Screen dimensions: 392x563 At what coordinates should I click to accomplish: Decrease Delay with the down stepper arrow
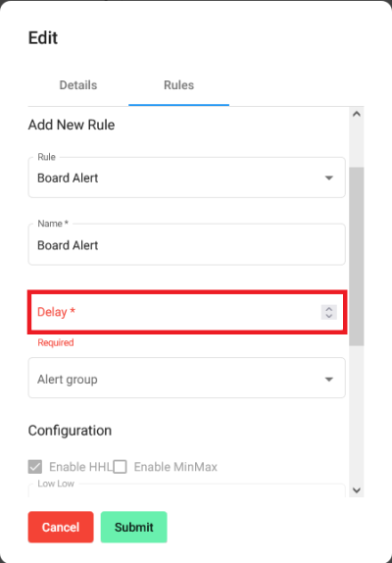(329, 316)
